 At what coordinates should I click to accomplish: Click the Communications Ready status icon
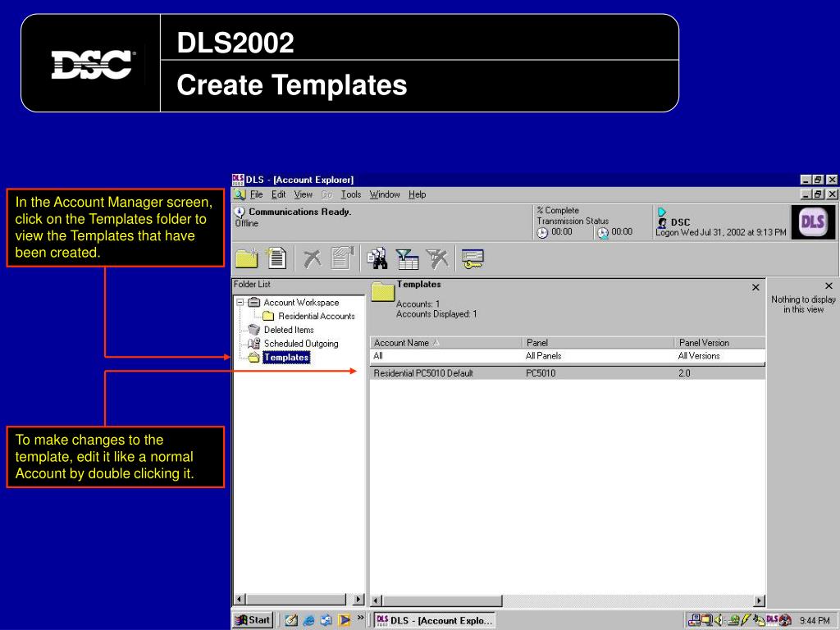pos(240,212)
